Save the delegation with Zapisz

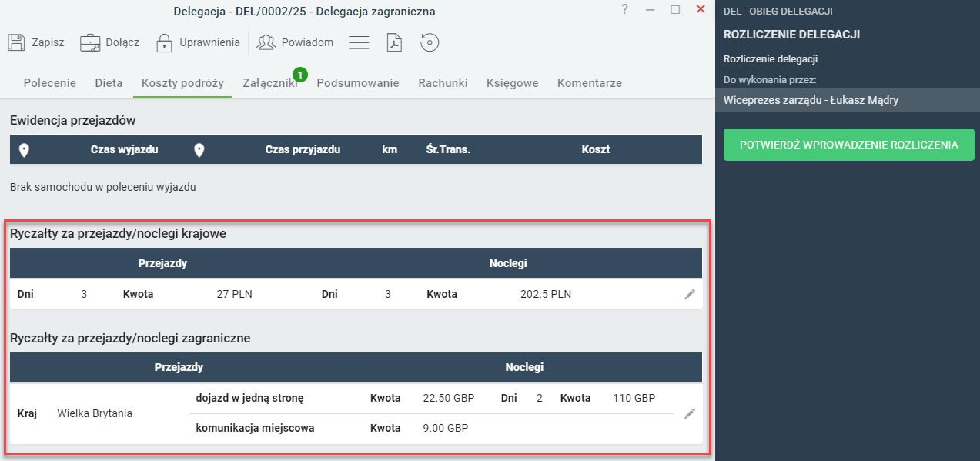pyautogui.click(x=36, y=42)
